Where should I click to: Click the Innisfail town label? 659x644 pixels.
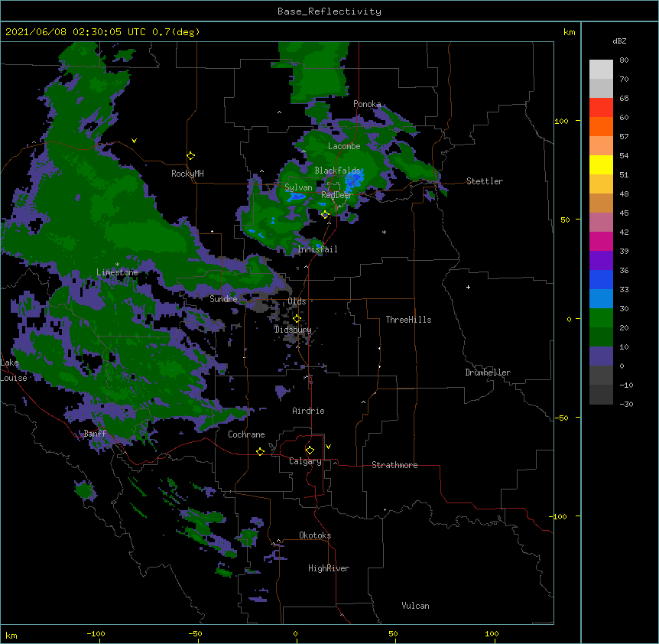[317, 249]
